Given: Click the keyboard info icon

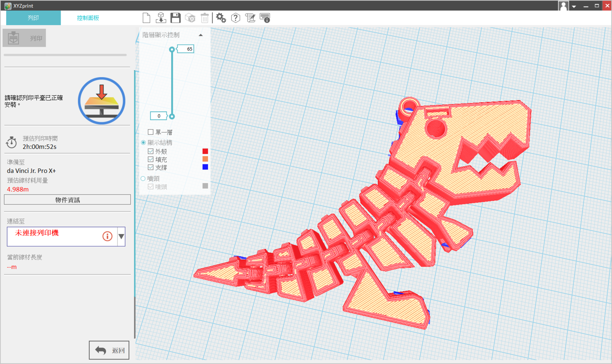Looking at the screenshot, I should [265, 18].
